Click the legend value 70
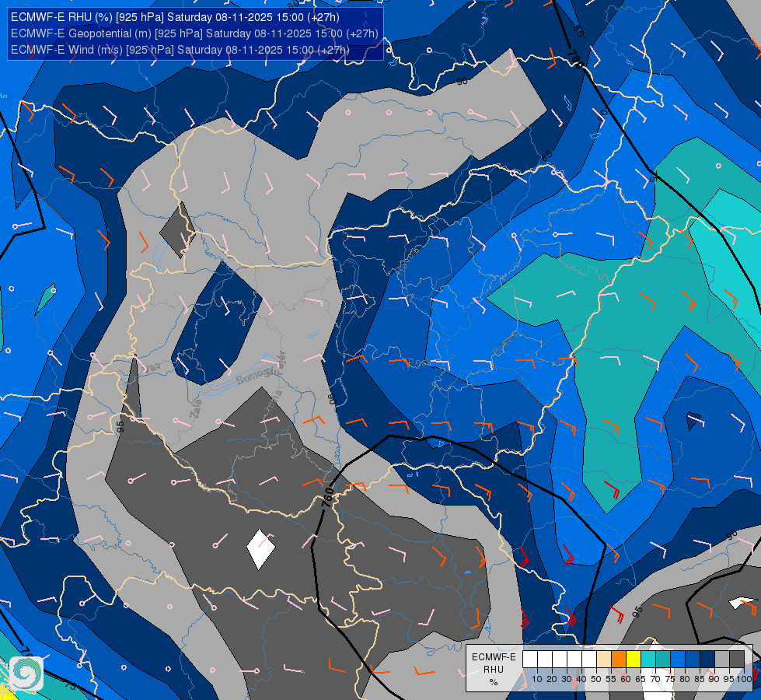Screen dimensions: 761x700 tap(655, 679)
